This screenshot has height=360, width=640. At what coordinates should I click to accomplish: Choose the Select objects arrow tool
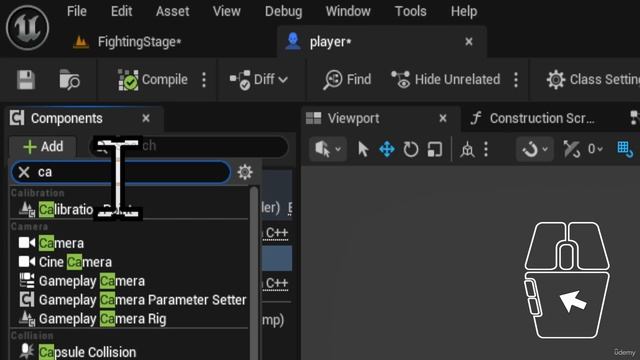[362, 149]
